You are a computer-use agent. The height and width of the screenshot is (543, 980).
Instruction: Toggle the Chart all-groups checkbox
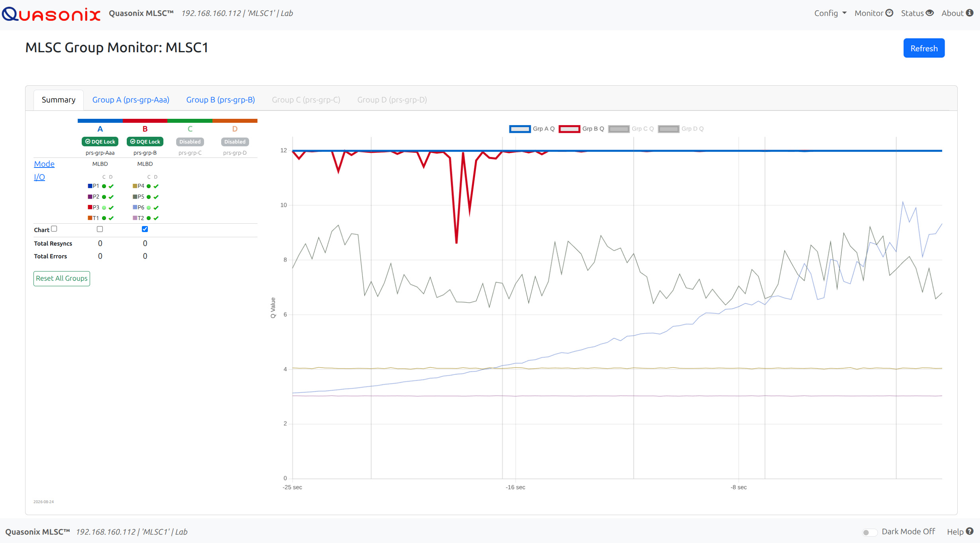click(x=54, y=229)
